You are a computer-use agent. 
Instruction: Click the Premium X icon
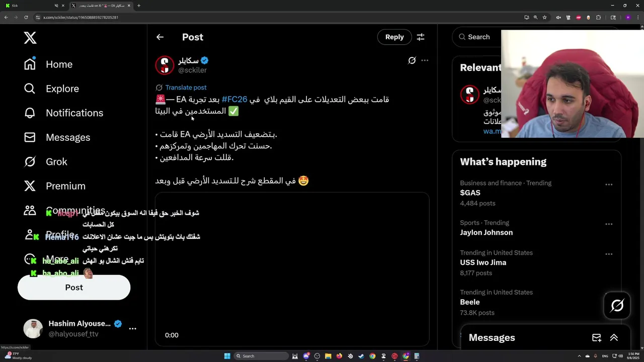coord(30,186)
